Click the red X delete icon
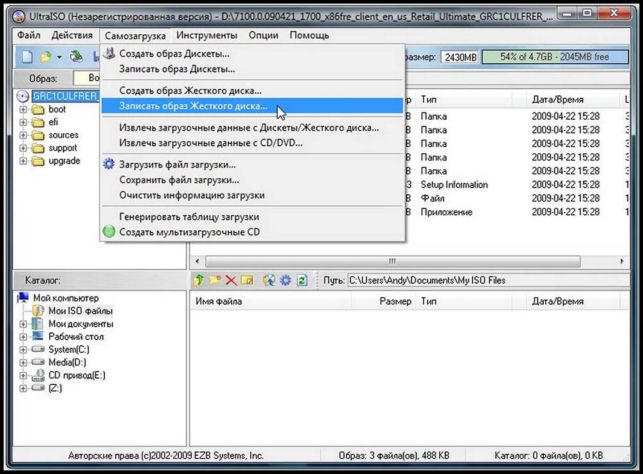 (231, 280)
